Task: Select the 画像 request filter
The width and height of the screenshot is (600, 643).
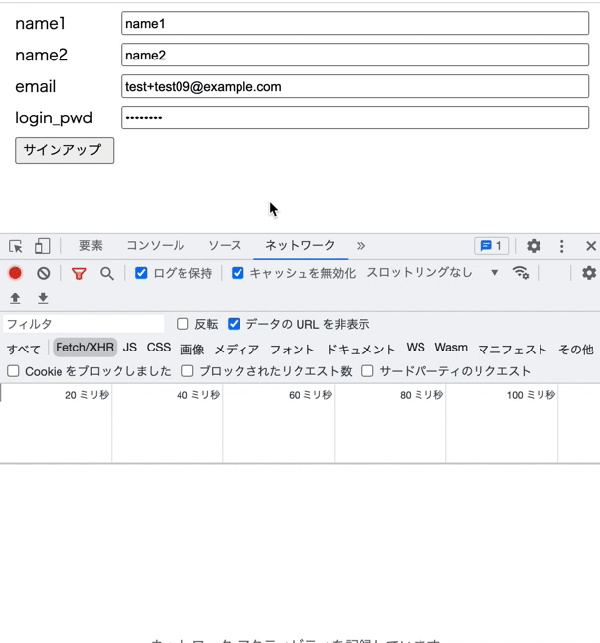Action: point(192,349)
